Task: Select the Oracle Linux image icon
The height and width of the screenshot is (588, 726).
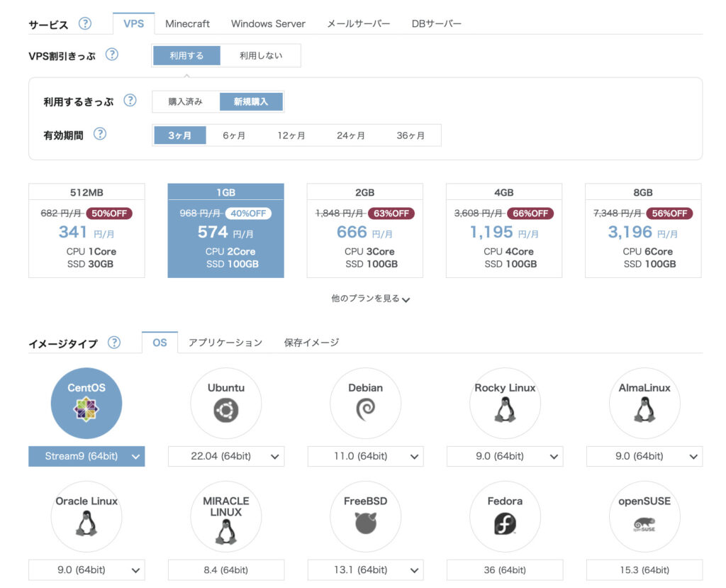Action: [86, 516]
